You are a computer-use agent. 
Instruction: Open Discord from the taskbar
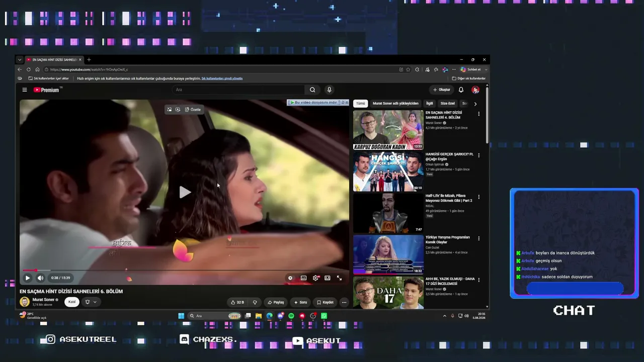[x=280, y=316]
